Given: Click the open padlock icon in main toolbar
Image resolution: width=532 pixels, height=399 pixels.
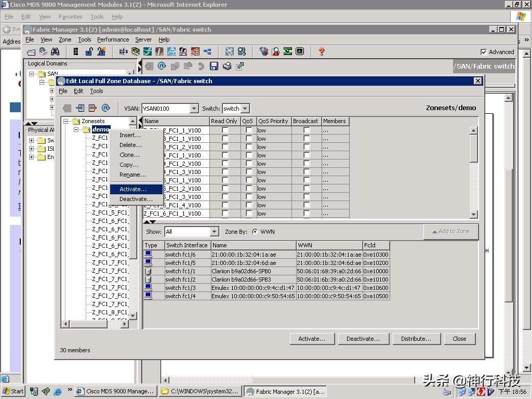Looking at the screenshot, I should tap(89, 51).
